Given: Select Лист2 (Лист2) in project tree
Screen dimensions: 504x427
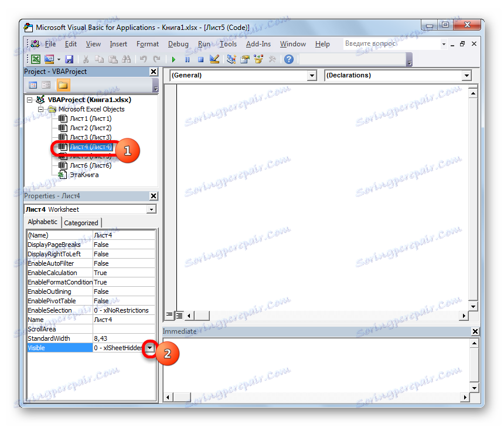Looking at the screenshot, I should [x=91, y=128].
